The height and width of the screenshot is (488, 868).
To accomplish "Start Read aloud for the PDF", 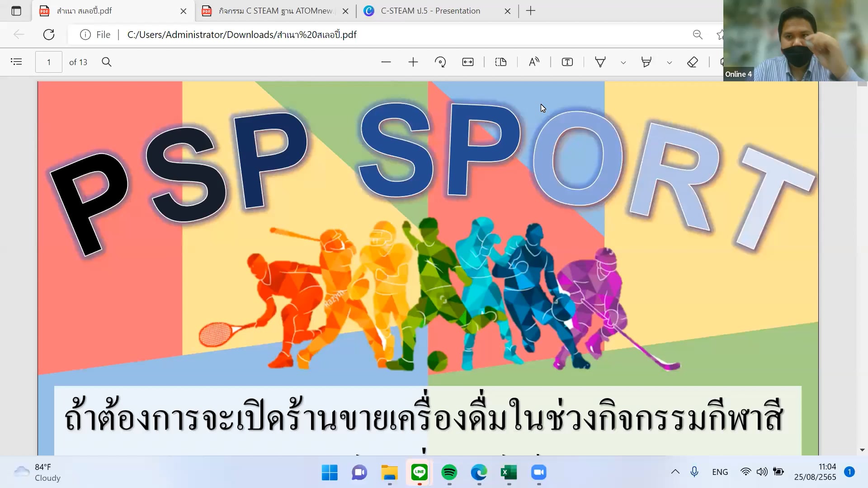I will click(534, 62).
